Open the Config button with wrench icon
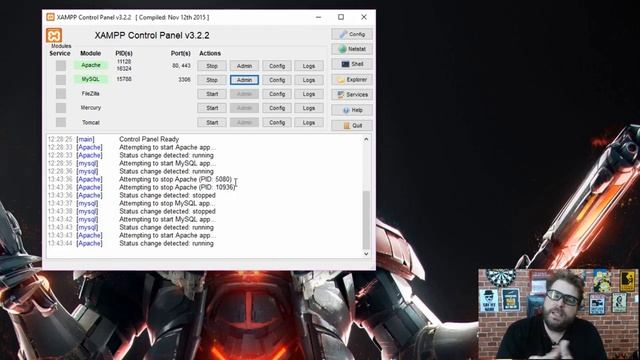The image size is (640, 360). [x=352, y=34]
